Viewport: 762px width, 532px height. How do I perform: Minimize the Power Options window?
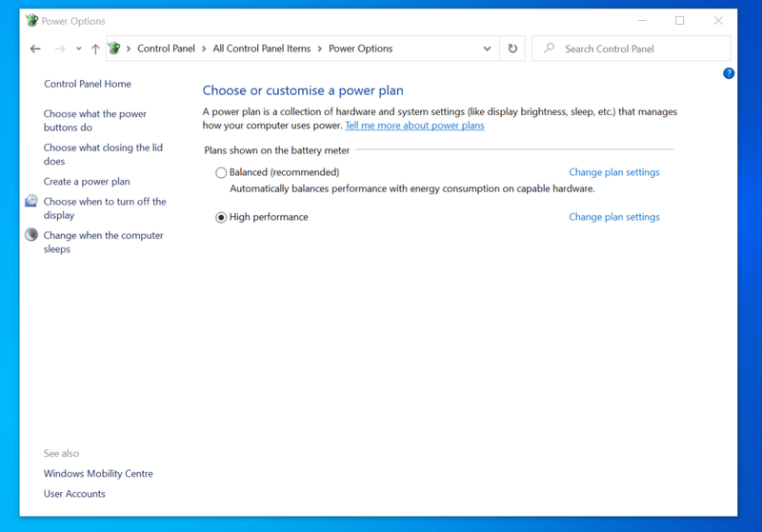tap(642, 20)
